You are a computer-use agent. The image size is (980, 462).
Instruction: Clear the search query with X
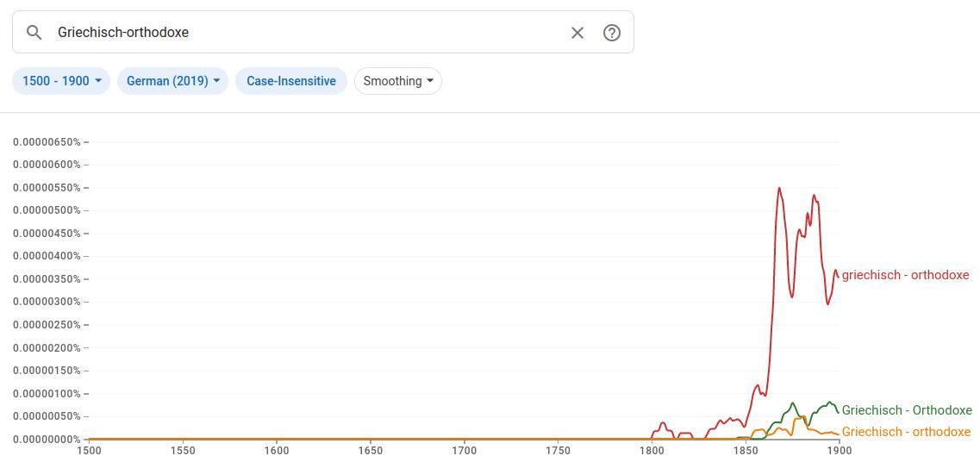577,33
